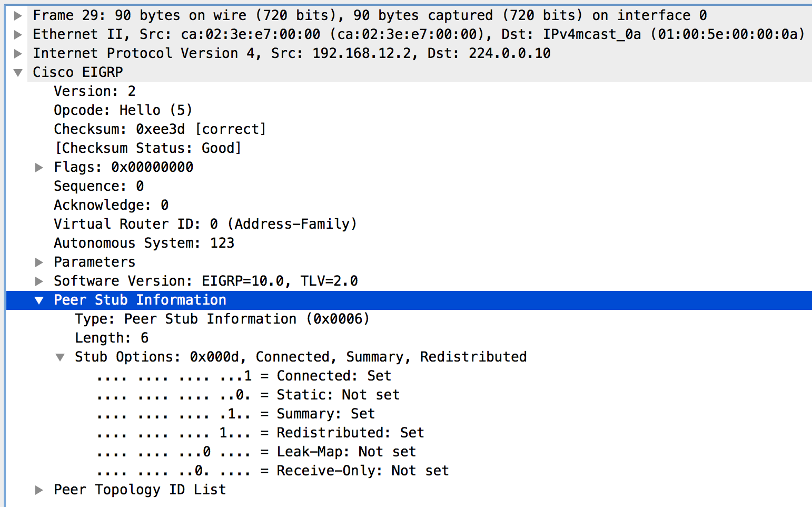Expand the Peer Topology ID List arrow
Image resolution: width=812 pixels, height=507 pixels.
coord(39,490)
